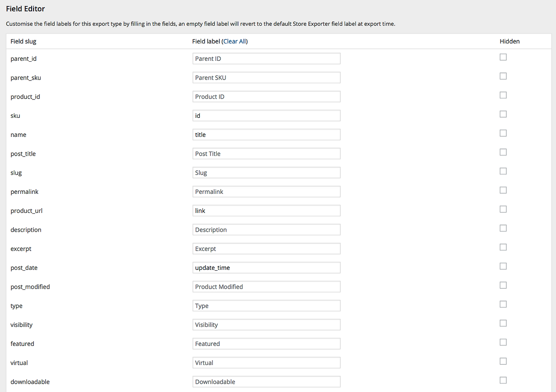This screenshot has width=556, height=392.
Task: Select the 'type' slug text
Action: click(17, 306)
